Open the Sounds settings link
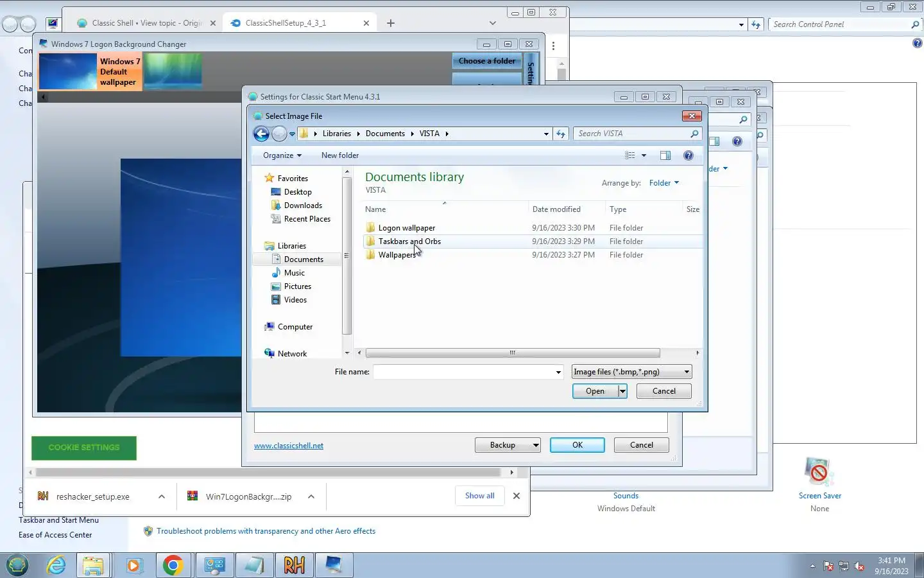This screenshot has height=578, width=924. click(626, 496)
